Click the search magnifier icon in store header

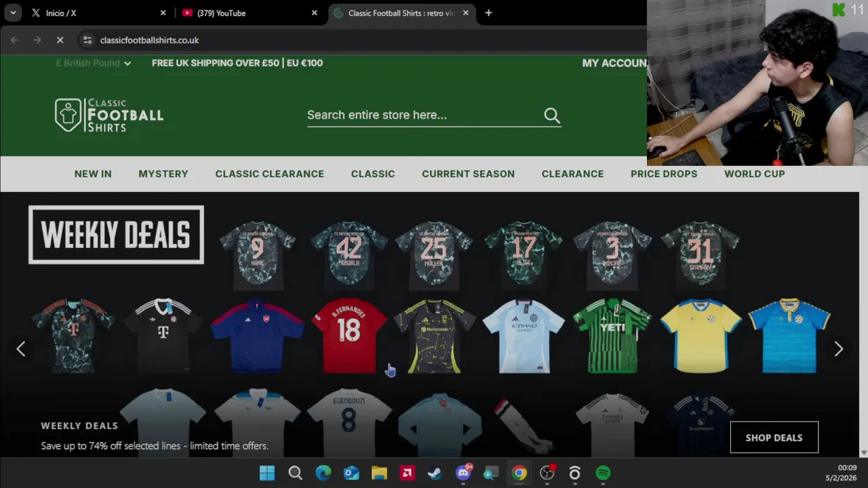point(552,115)
